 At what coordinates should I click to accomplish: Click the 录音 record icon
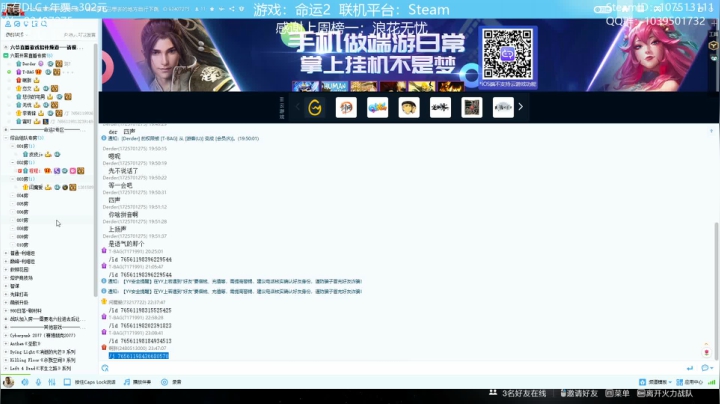171,382
